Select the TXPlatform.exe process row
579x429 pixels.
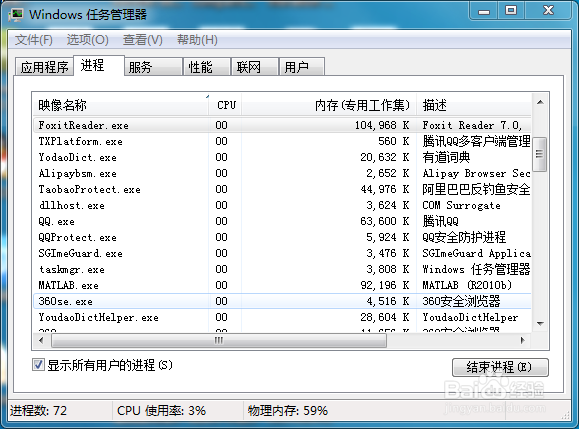point(282,141)
